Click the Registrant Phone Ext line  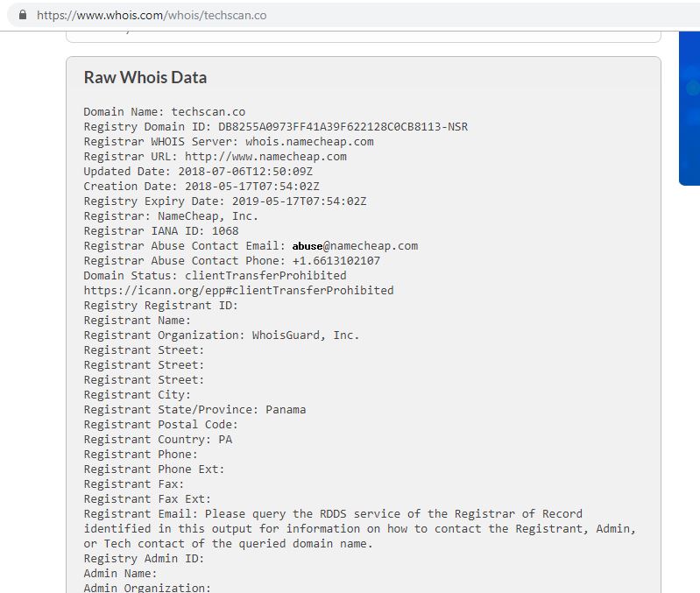pos(154,469)
